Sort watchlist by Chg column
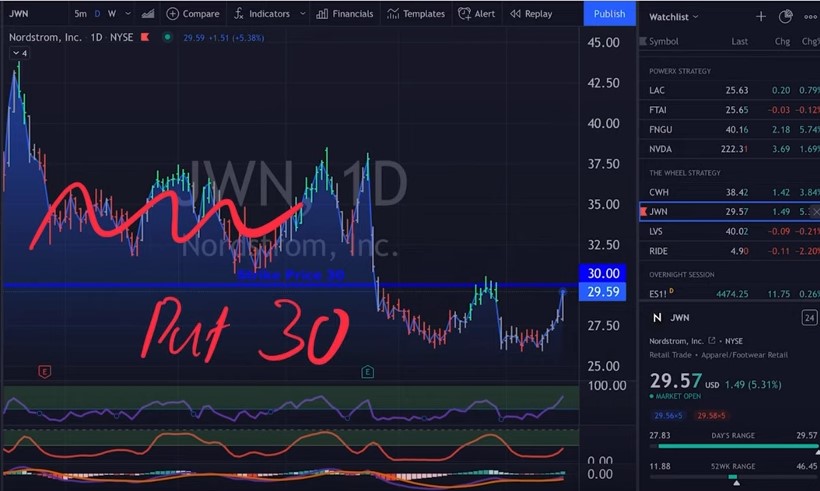The width and height of the screenshot is (820, 491). click(782, 41)
